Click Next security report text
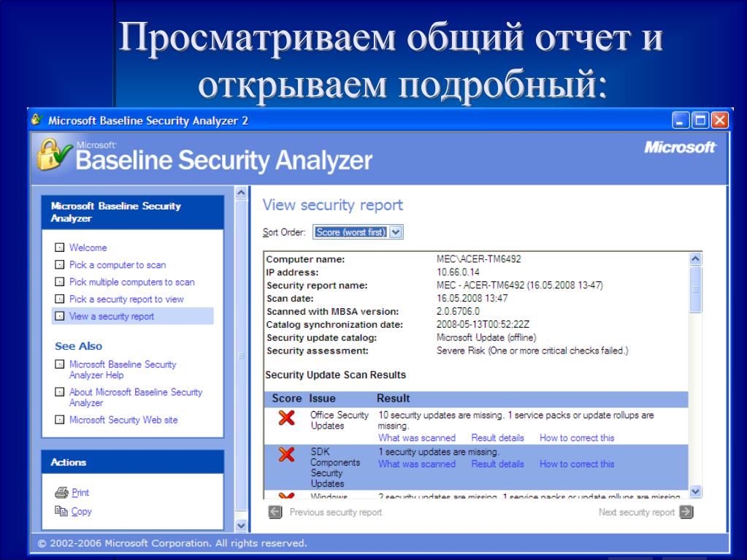 point(637,513)
